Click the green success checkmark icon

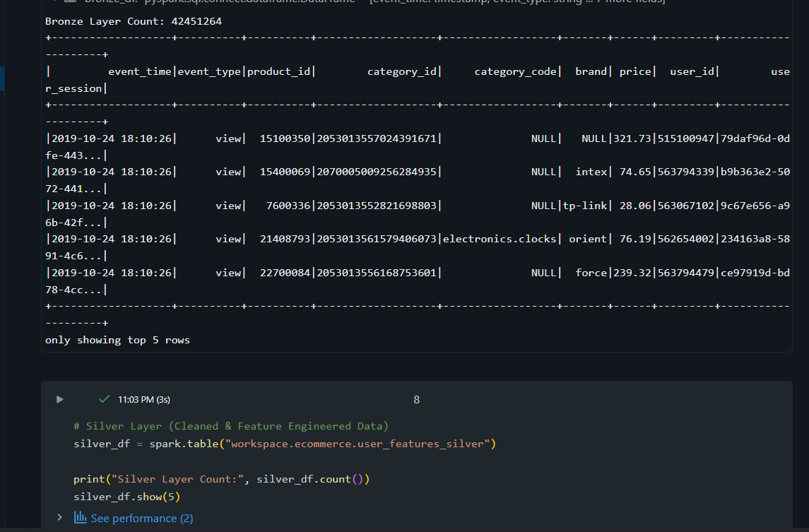click(105, 399)
